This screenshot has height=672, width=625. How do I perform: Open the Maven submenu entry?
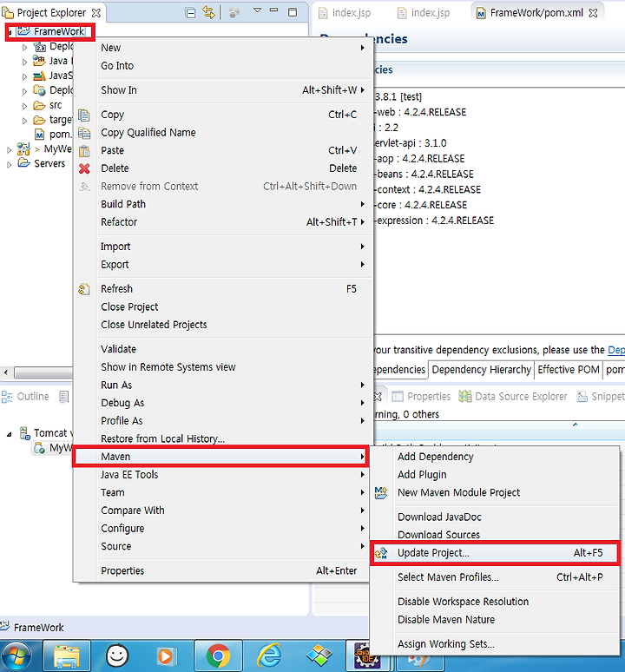tap(220, 457)
